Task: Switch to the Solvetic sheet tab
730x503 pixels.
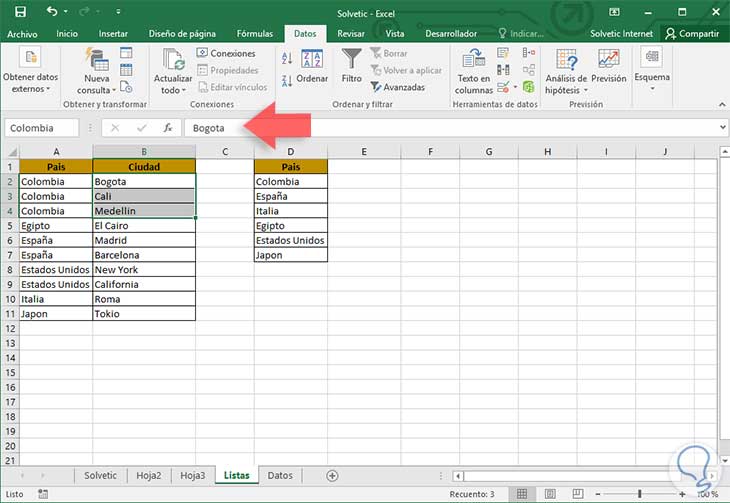Action: (100, 476)
